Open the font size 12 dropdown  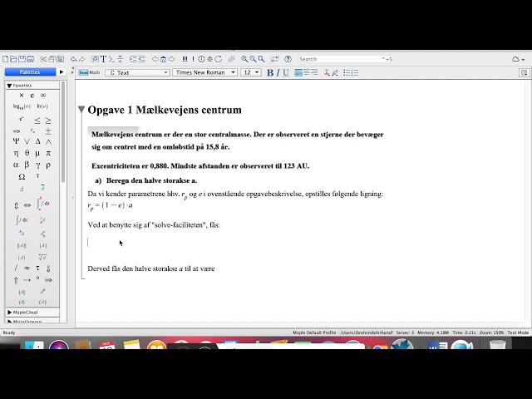[251, 72]
